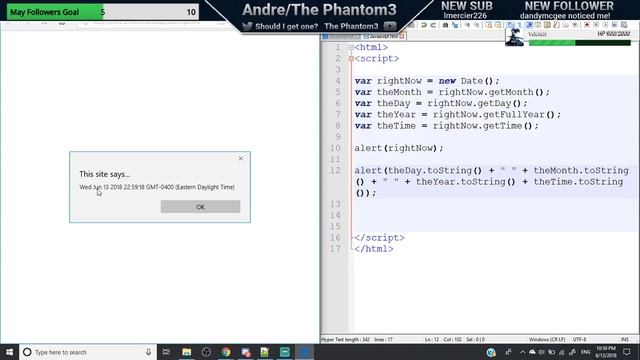Viewport: 640px width, 360px height.
Task: Click the round dark taskbar app icon
Action: [206, 352]
